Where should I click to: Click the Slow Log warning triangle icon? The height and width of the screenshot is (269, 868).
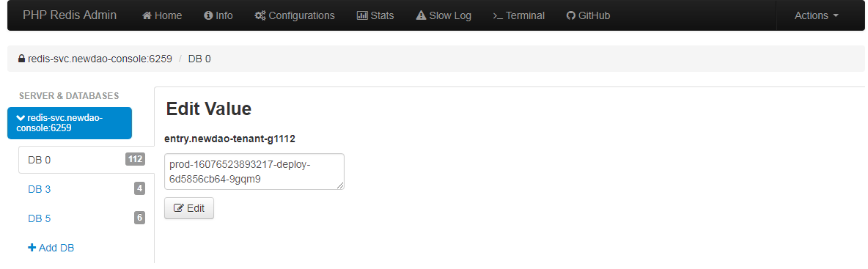[x=422, y=15]
